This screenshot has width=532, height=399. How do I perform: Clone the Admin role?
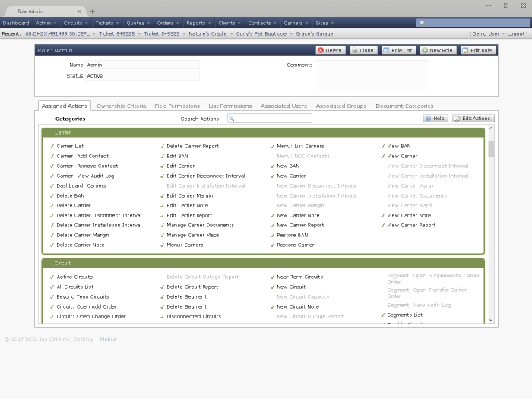coord(363,50)
